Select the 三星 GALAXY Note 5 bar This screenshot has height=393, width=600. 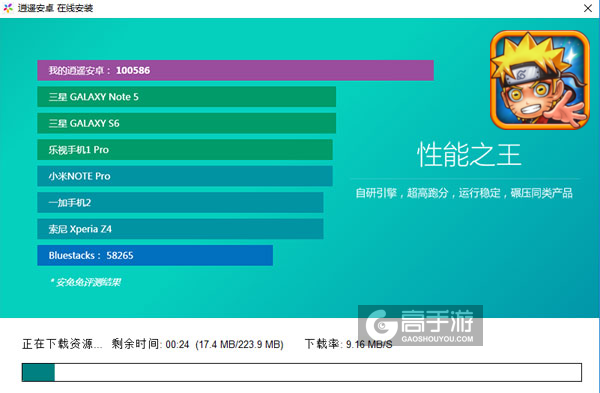click(x=187, y=97)
